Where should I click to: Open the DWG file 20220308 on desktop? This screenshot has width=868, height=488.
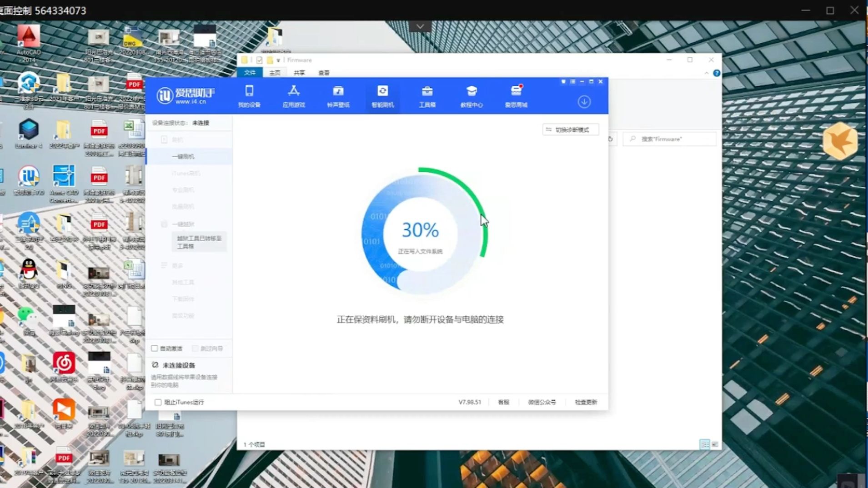(133, 40)
